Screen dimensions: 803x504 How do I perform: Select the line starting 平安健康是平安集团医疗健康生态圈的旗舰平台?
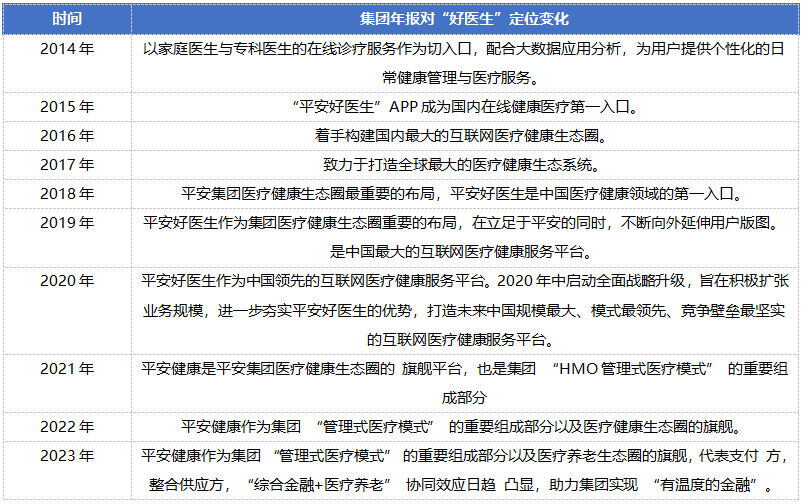coord(464,369)
